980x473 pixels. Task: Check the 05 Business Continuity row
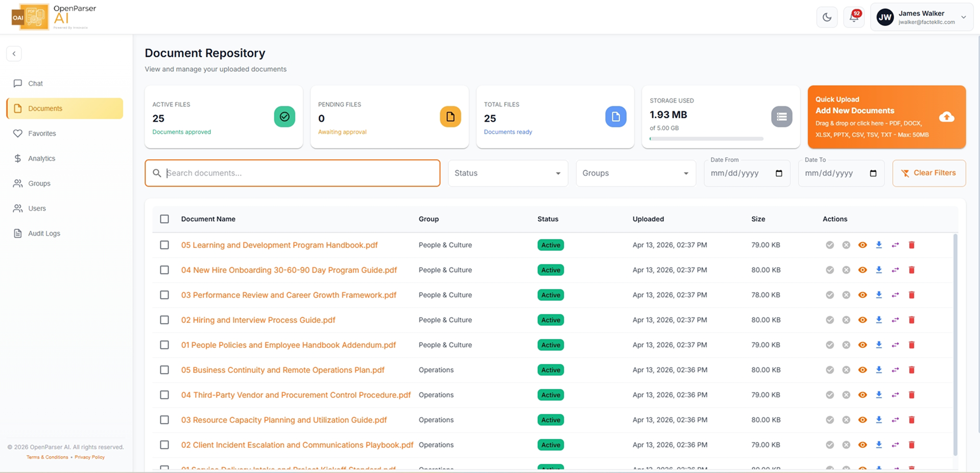pyautogui.click(x=164, y=370)
